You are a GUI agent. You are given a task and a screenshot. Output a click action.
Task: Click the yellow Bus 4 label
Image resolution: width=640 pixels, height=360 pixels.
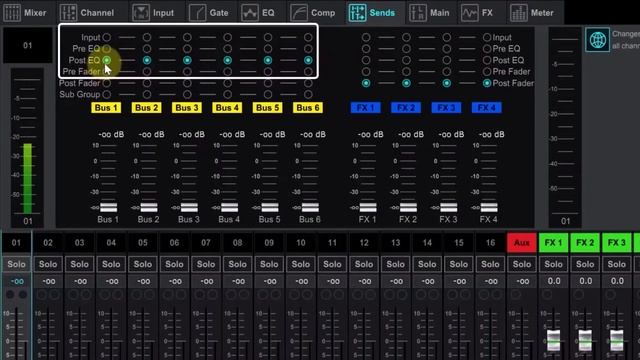(227, 108)
